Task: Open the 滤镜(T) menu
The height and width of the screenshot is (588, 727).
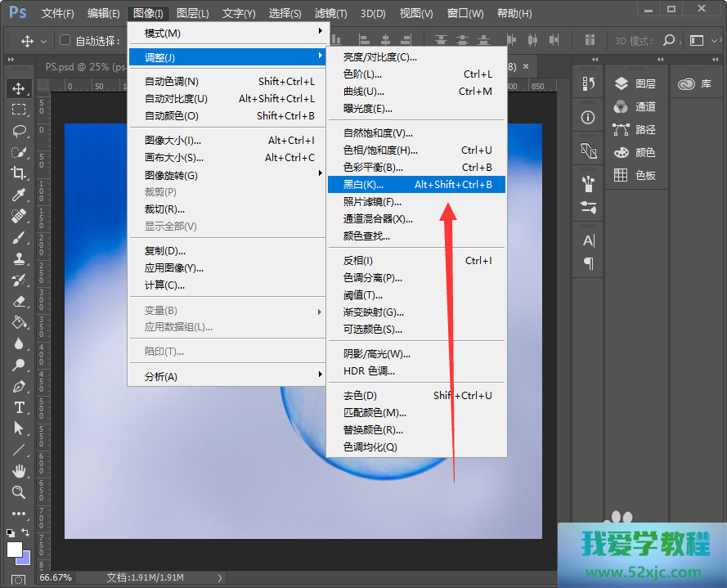Action: (330, 14)
